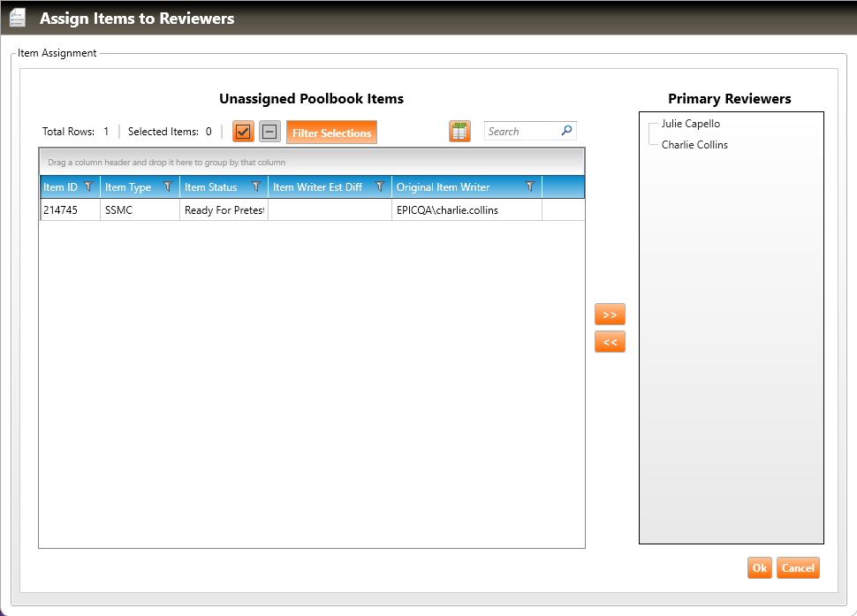Click the Filter Selections button
The width and height of the screenshot is (857, 616).
pos(331,133)
